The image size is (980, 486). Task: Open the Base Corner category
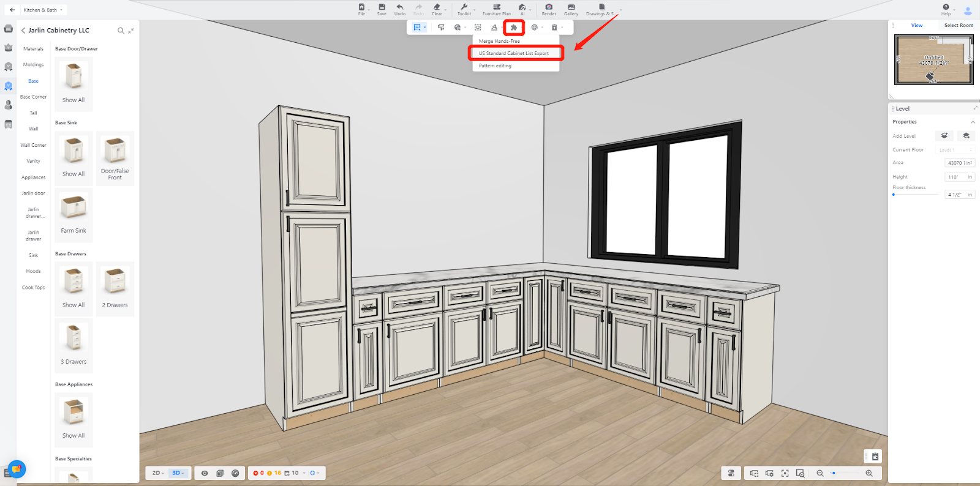(33, 97)
